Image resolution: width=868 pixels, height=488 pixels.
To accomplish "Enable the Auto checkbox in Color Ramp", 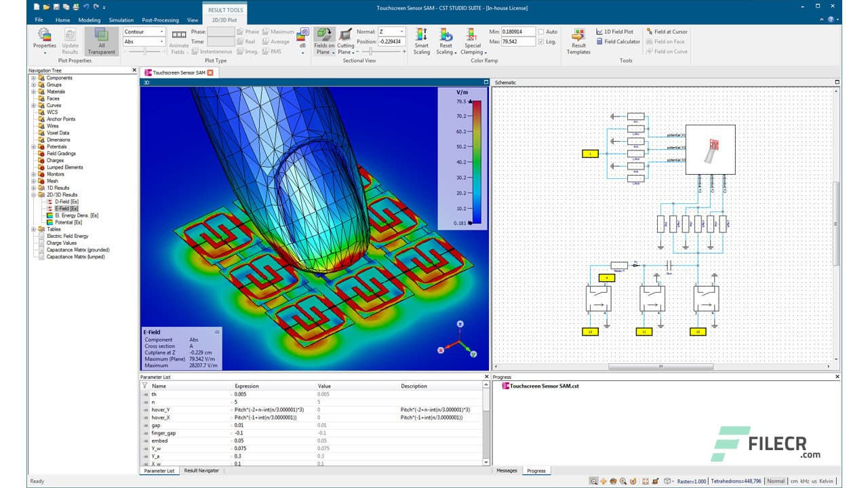I will tap(540, 30).
